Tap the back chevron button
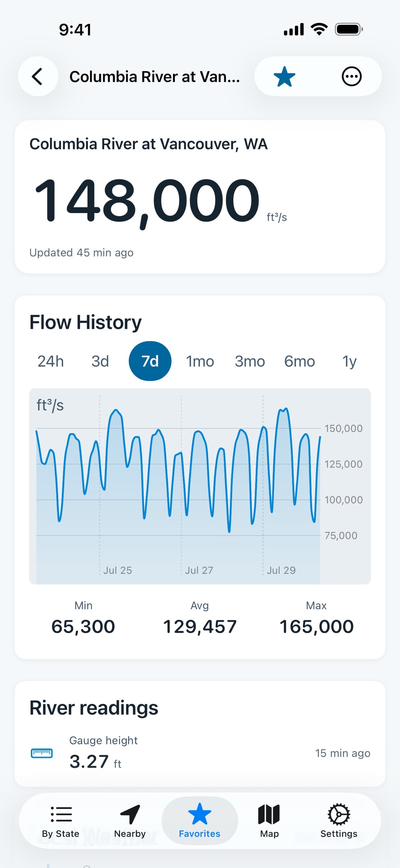The width and height of the screenshot is (400, 868). (x=38, y=76)
